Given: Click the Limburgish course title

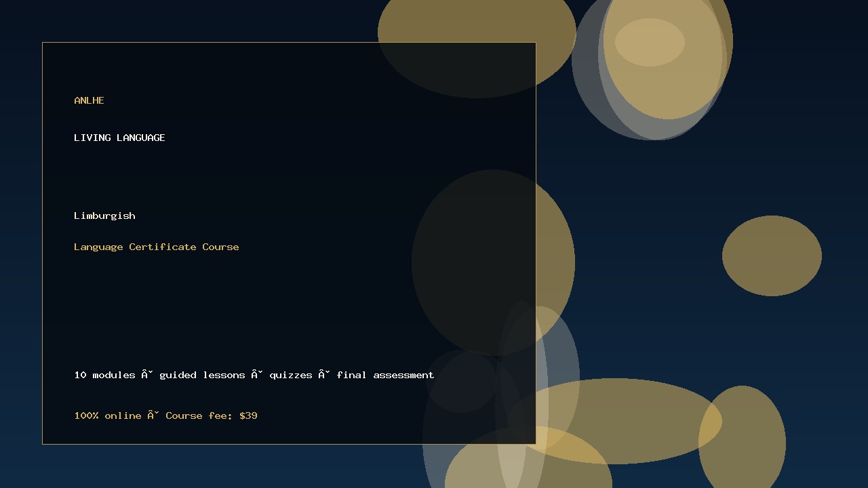Looking at the screenshot, I should [104, 216].
